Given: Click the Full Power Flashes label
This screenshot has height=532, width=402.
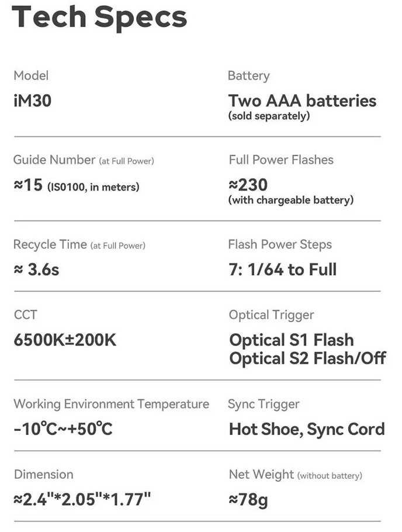Looking at the screenshot, I should (281, 160).
